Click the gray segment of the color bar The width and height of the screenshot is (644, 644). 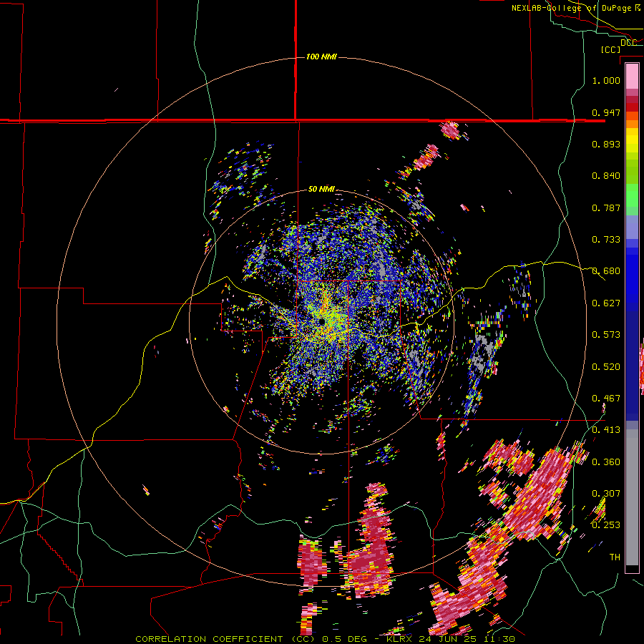point(632,497)
